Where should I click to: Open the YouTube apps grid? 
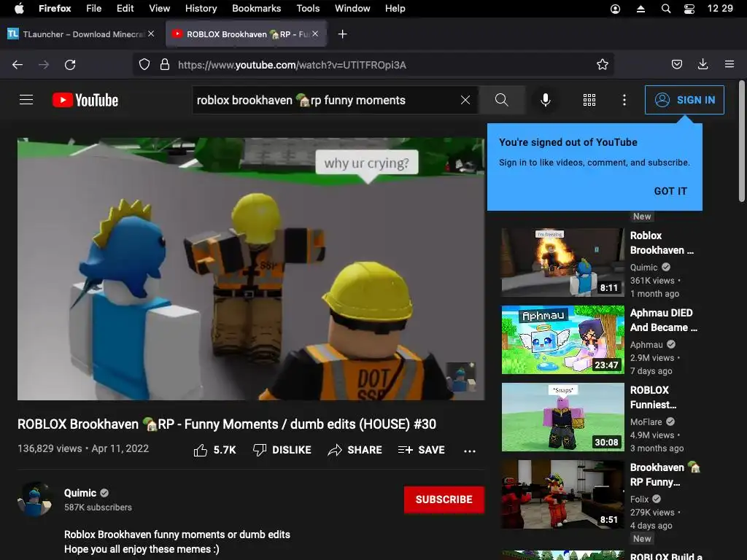[589, 100]
